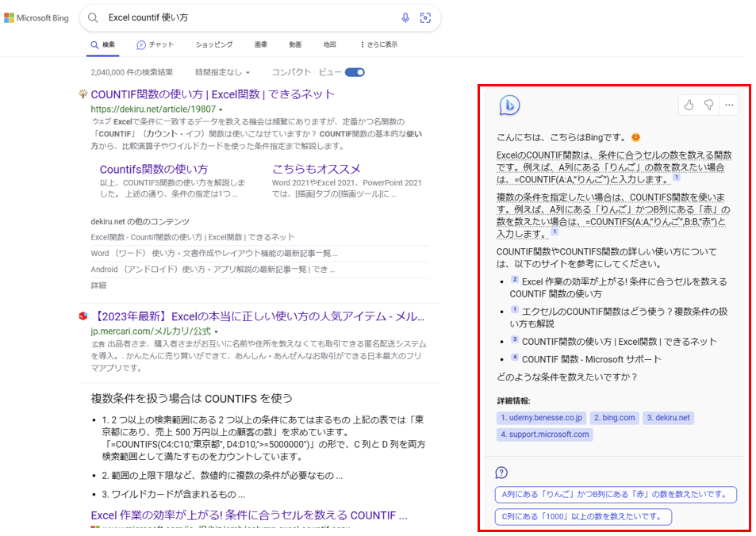
Task: Open Excel 作業の効率が上がる result at bottom
Action: click(249, 515)
